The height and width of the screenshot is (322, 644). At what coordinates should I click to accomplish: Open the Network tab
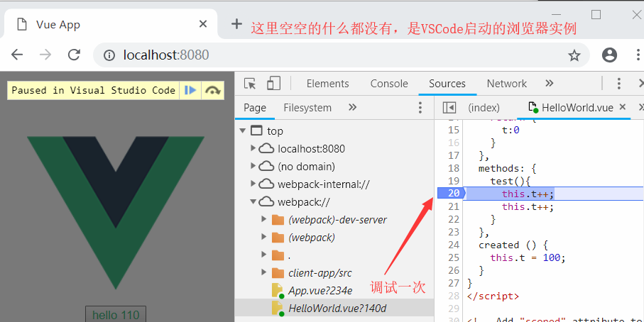pyautogui.click(x=506, y=84)
